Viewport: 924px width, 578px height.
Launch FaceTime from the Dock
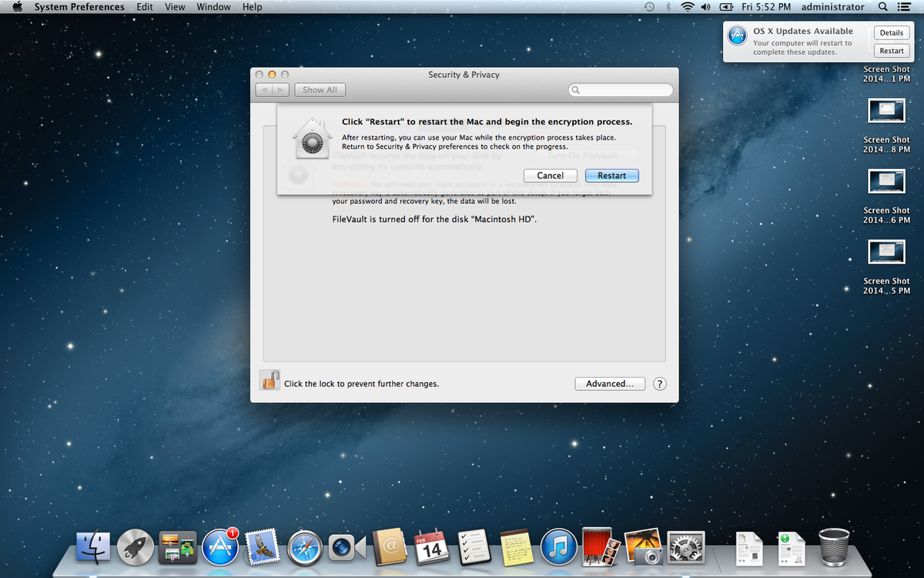click(x=347, y=547)
